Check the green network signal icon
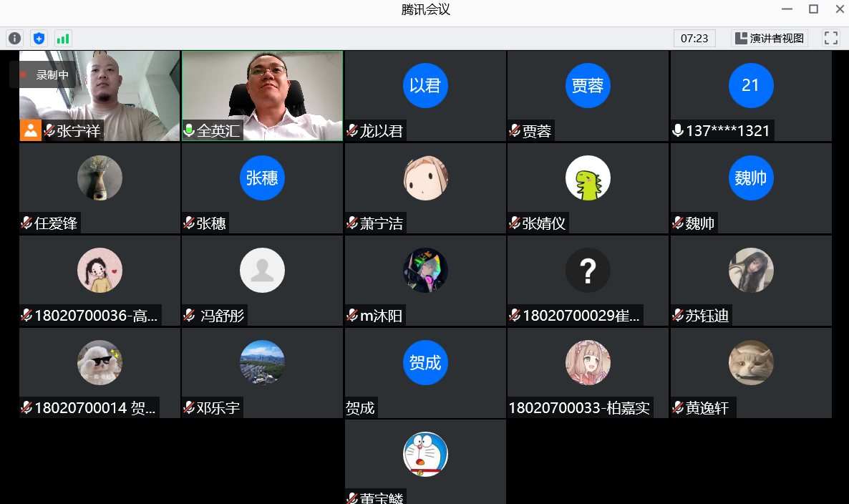 [63, 39]
